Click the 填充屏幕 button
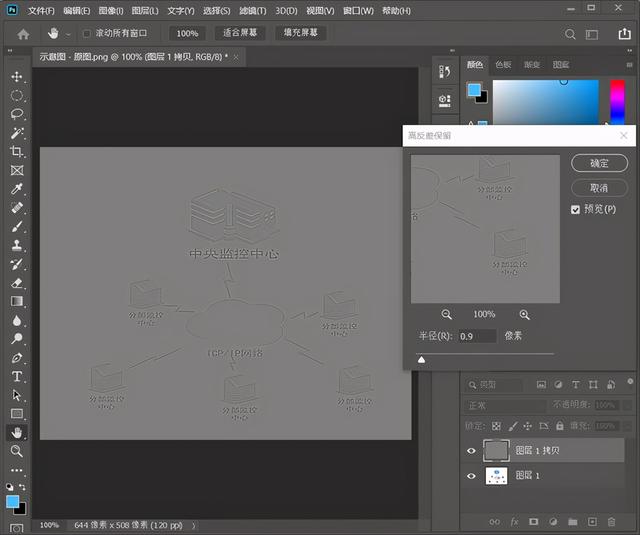 (301, 33)
